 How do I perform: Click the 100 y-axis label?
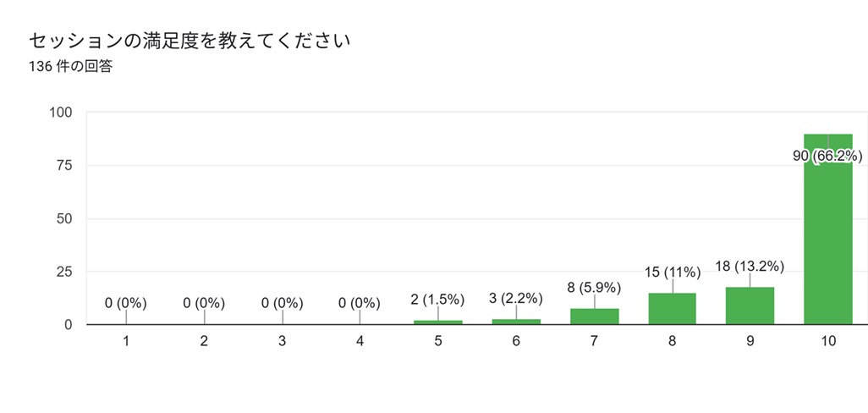(x=60, y=113)
